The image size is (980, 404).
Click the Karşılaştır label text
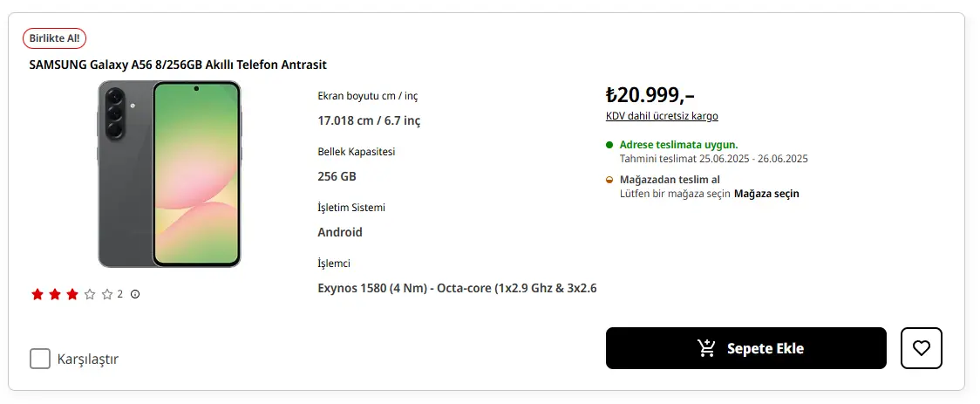coord(88,359)
